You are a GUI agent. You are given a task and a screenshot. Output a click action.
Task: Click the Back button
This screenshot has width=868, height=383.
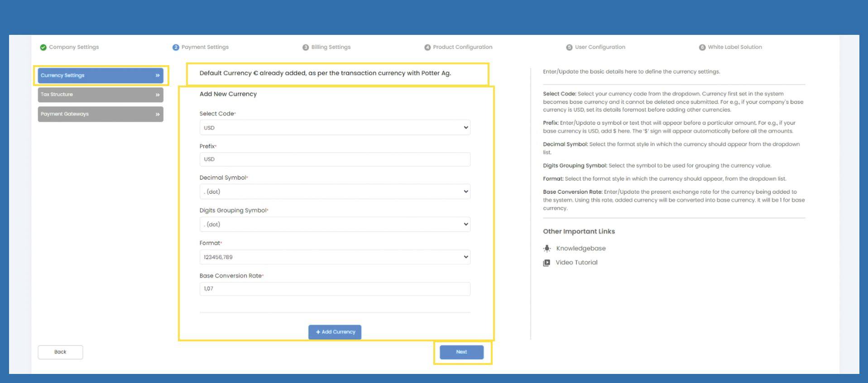60,352
